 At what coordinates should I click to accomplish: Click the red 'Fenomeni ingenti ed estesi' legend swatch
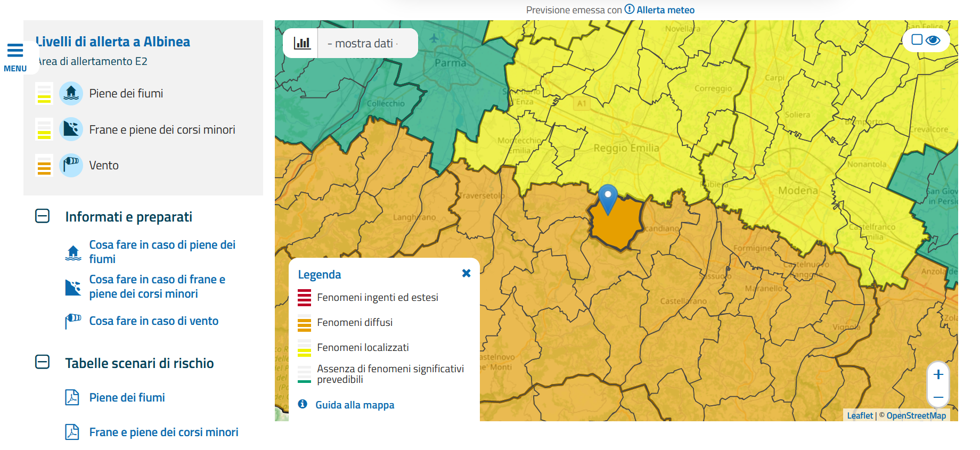tap(304, 298)
